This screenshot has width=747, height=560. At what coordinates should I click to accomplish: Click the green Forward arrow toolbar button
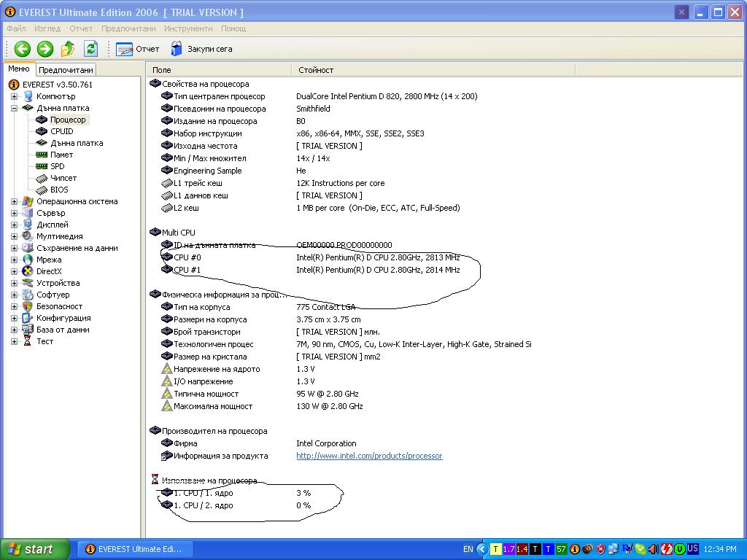(x=45, y=49)
